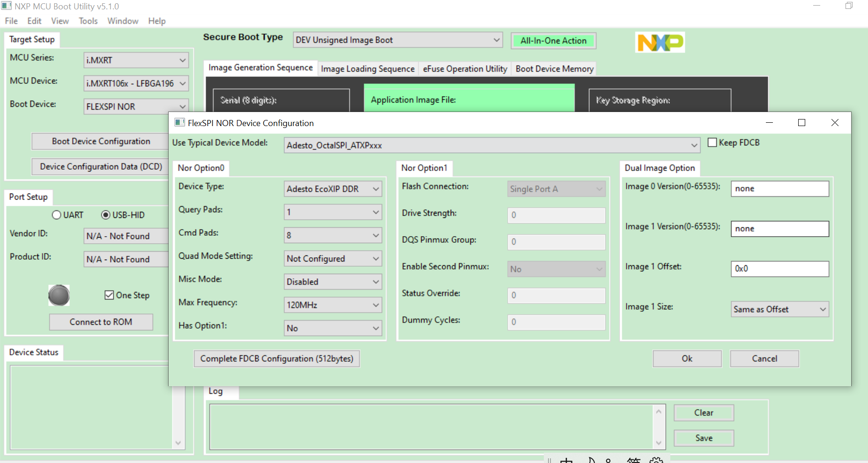Switch to the eFuse Operation Utility tab

coord(464,68)
